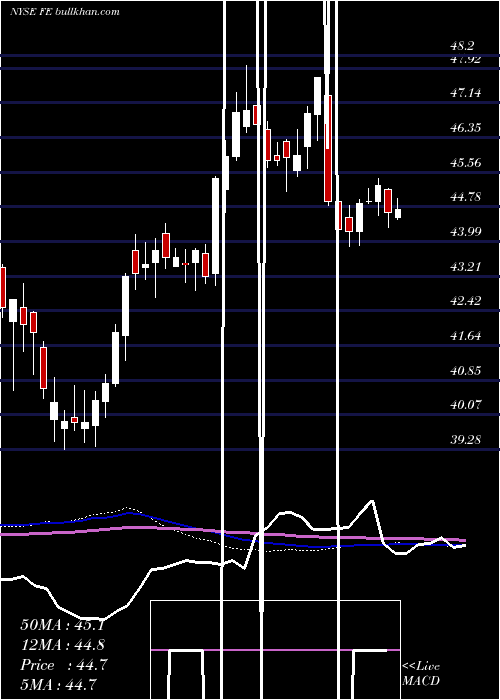
Task: Click the NYSE FE bullkhan.com title
Action: point(64,12)
